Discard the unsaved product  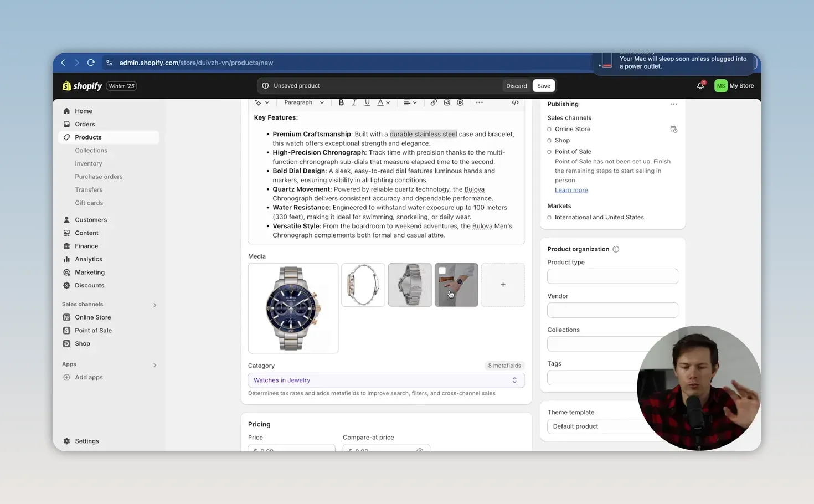click(x=517, y=86)
